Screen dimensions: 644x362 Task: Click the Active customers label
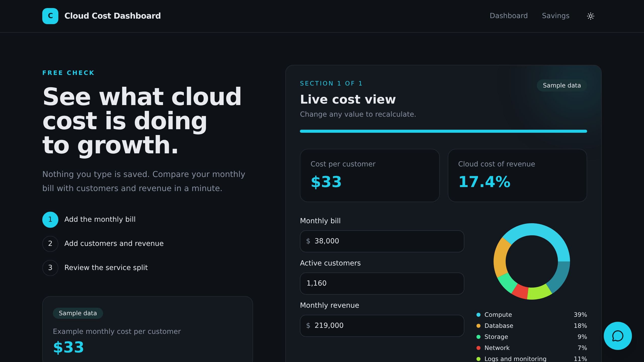coord(330,263)
